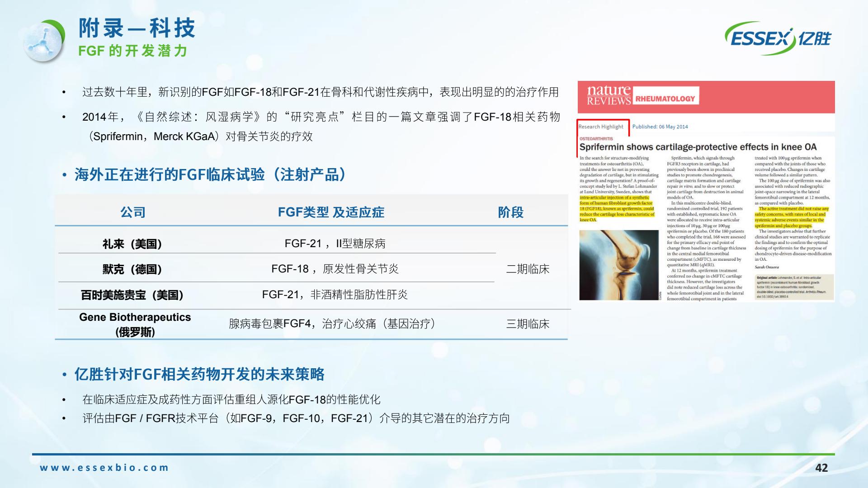
Task: Click the 公司 column header
Action: 133,212
